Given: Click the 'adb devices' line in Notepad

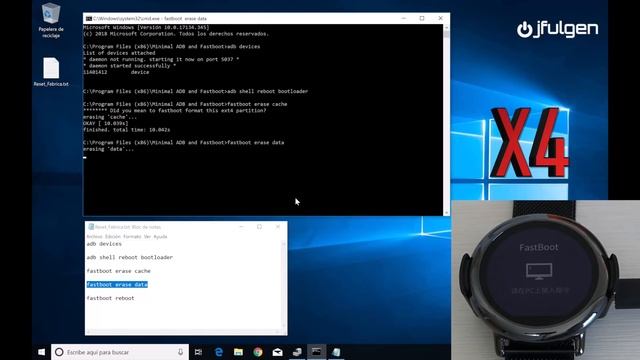Looking at the screenshot, I should (104, 244).
